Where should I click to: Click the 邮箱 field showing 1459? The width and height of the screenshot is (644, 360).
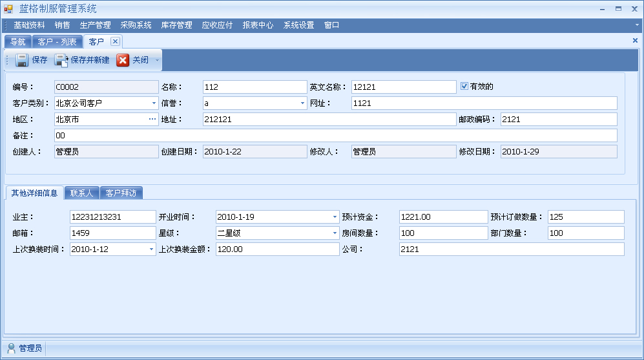[113, 233]
